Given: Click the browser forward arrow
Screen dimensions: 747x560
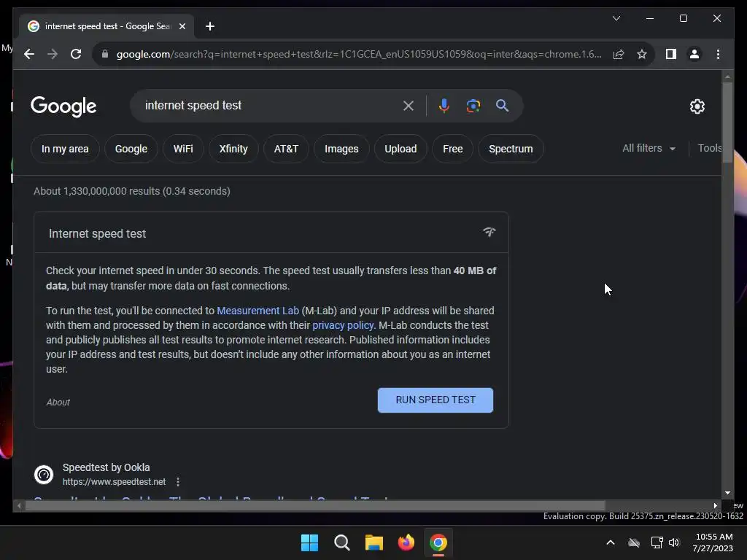Looking at the screenshot, I should [x=53, y=54].
